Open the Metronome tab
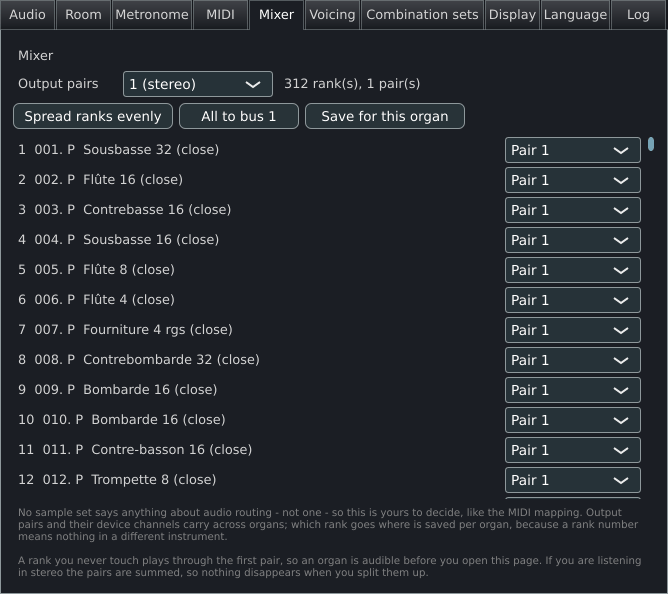The width and height of the screenshot is (668, 594). [x=152, y=15]
